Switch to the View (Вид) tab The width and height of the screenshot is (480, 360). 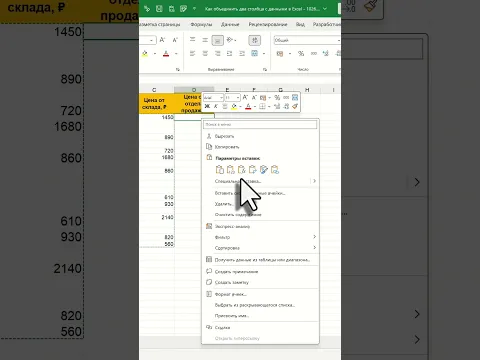pos(300,24)
